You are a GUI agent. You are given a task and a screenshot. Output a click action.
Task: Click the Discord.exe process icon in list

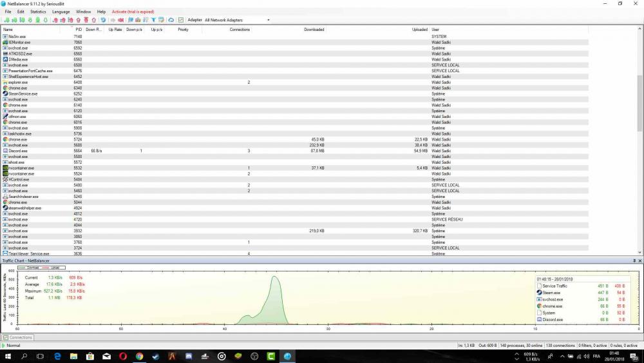5,151
